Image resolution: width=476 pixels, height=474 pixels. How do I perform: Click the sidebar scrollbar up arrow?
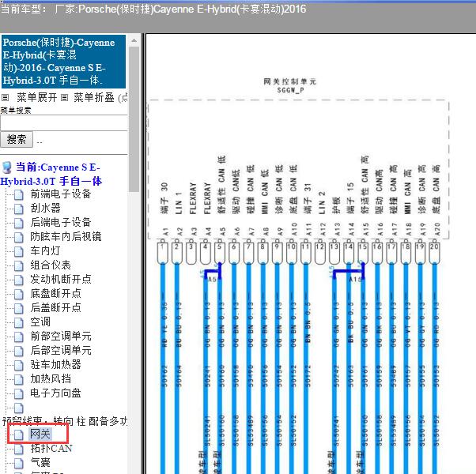(x=134, y=40)
